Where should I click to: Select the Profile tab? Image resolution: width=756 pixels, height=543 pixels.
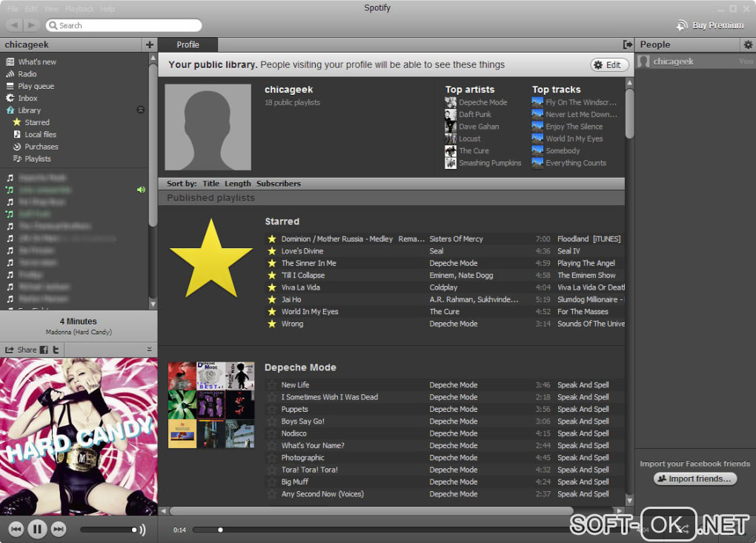coord(188,44)
